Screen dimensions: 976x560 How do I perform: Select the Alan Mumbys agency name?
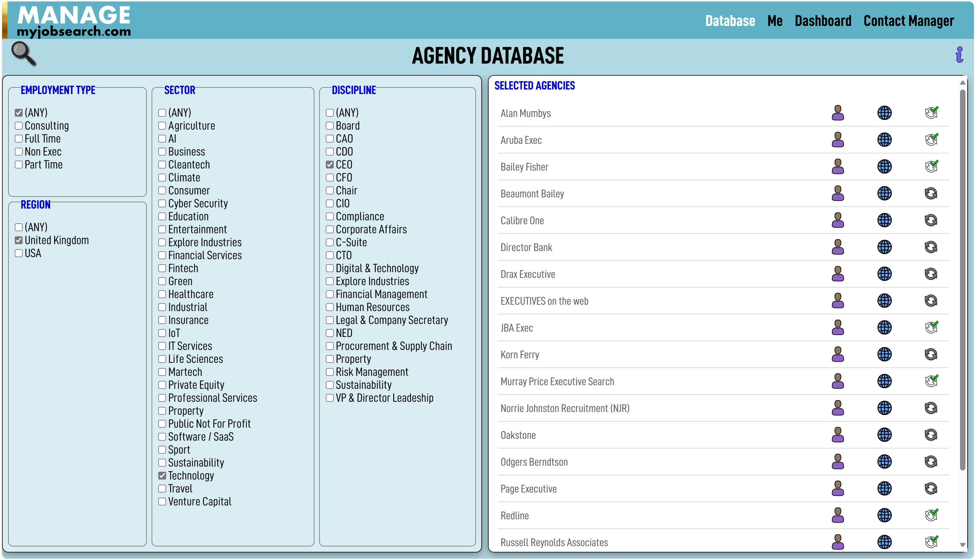pyautogui.click(x=525, y=113)
